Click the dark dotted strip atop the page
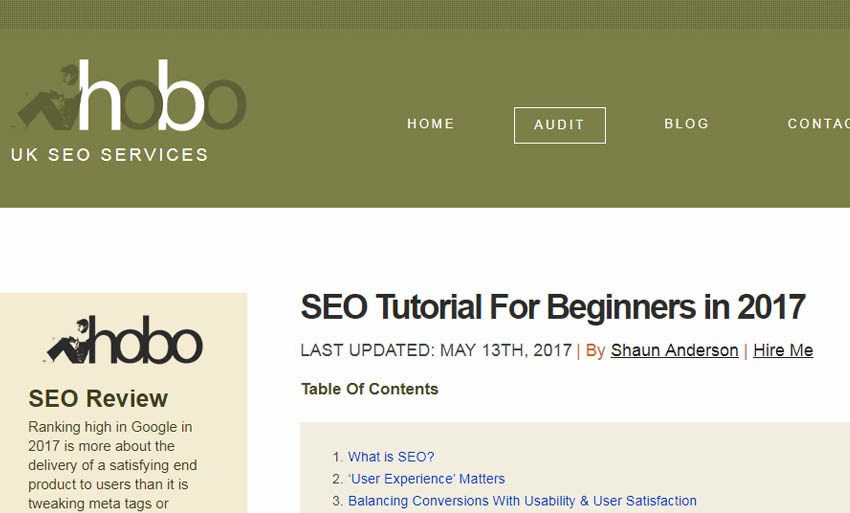850x513 pixels. 425,14
